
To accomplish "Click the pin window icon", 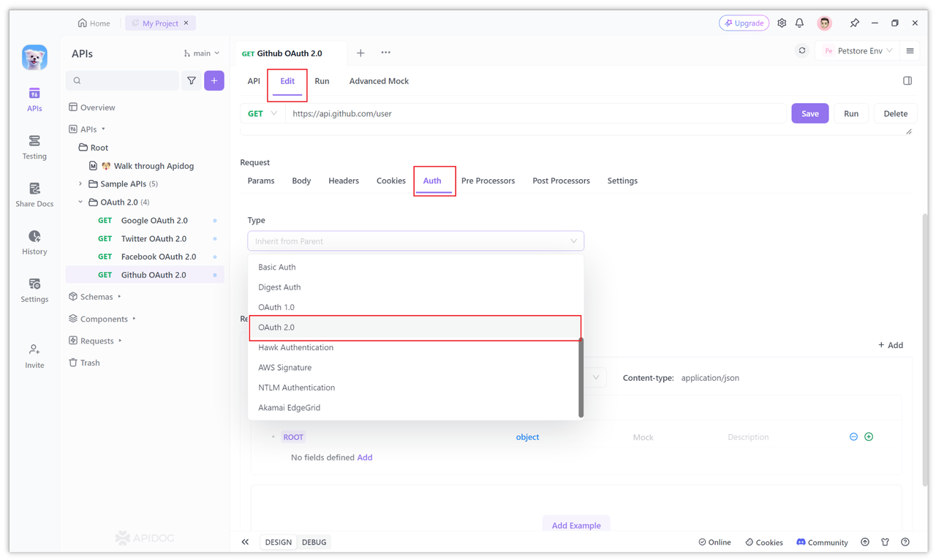I will click(x=854, y=23).
